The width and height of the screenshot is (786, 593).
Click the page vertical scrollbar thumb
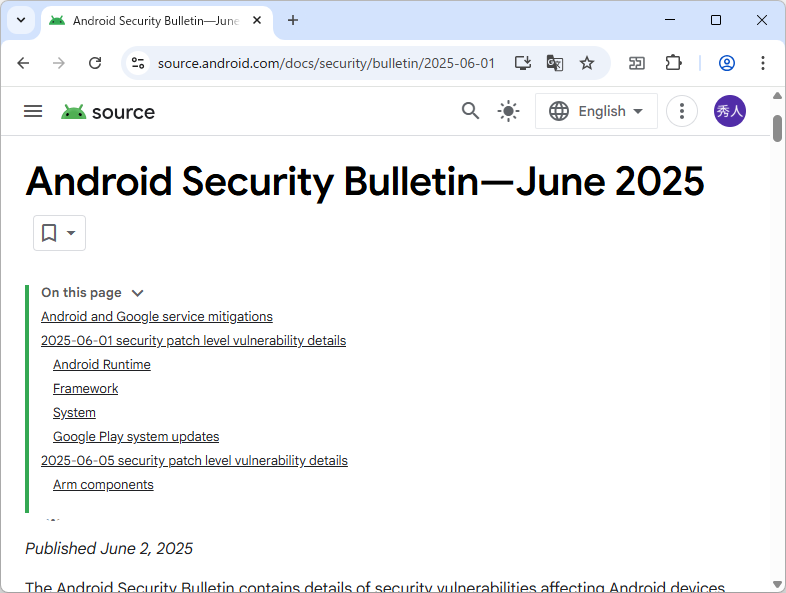pyautogui.click(x=777, y=129)
